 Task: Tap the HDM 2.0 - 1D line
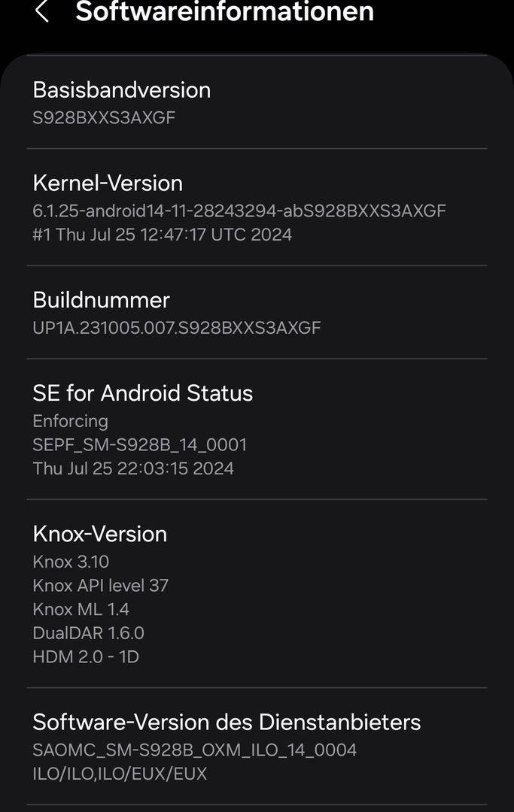point(86,657)
